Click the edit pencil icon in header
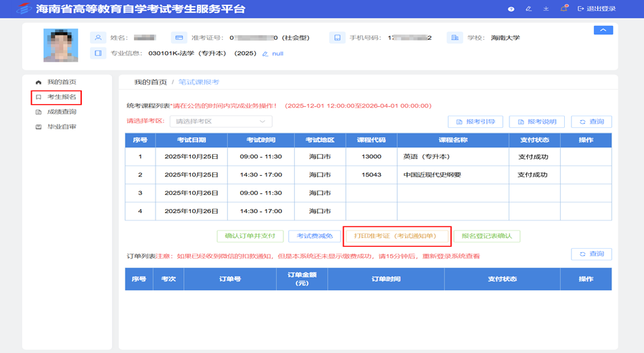 tap(528, 9)
